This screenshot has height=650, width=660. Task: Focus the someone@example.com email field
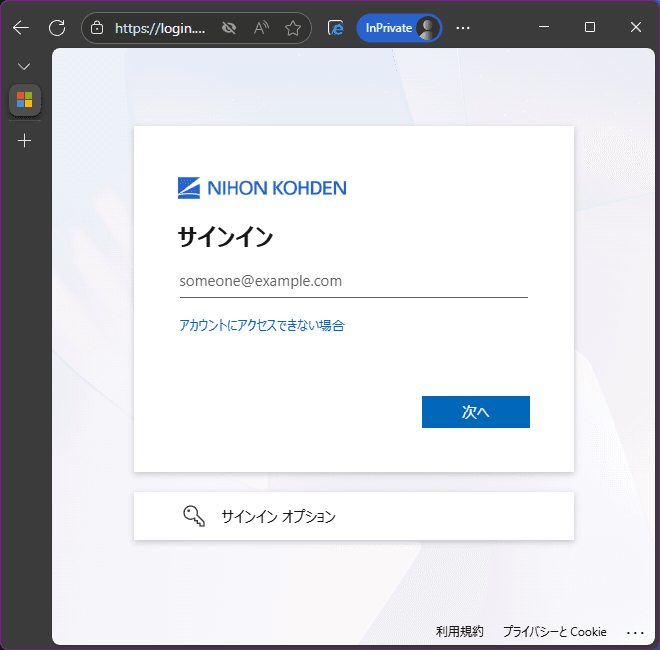[x=354, y=281]
